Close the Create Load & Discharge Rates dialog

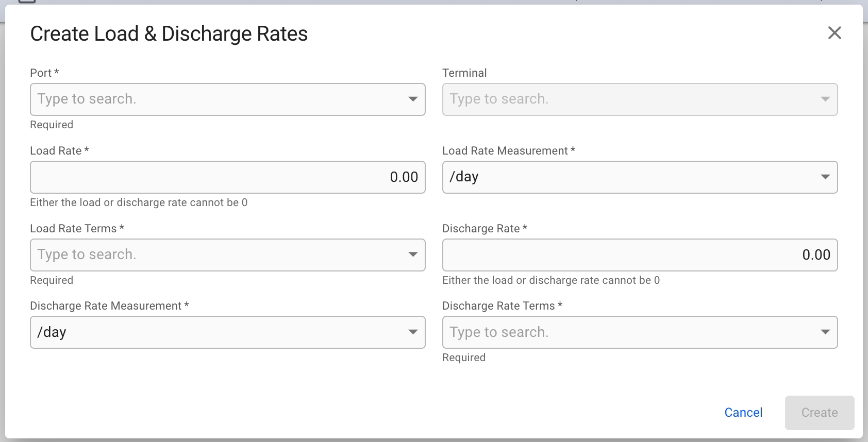click(x=834, y=33)
